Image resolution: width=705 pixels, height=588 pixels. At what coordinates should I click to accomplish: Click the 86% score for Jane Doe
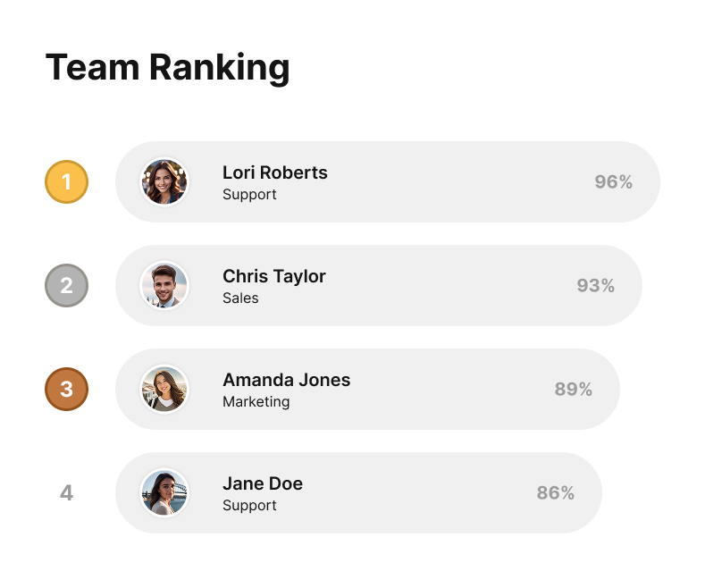(x=555, y=492)
